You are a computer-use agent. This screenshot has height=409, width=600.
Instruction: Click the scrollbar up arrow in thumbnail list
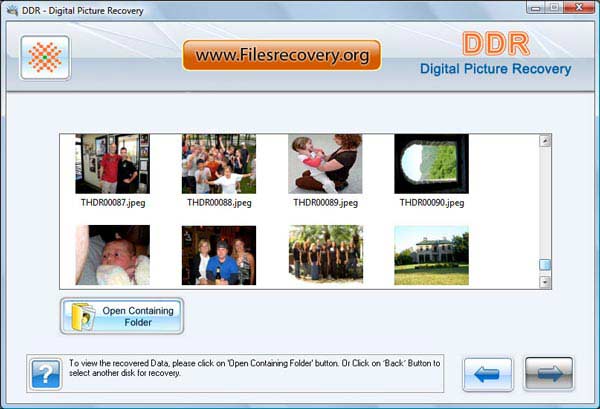pyautogui.click(x=545, y=141)
